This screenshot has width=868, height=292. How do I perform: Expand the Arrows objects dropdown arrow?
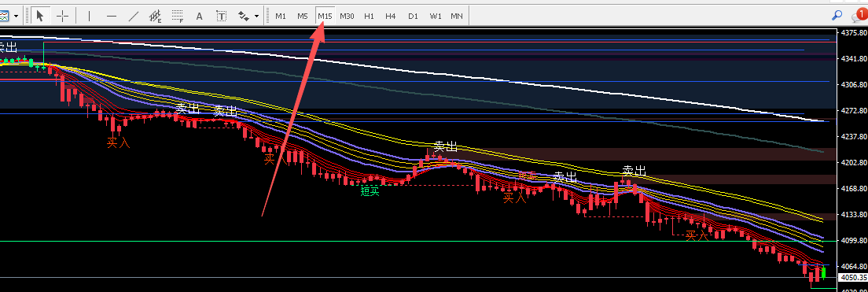[257, 17]
